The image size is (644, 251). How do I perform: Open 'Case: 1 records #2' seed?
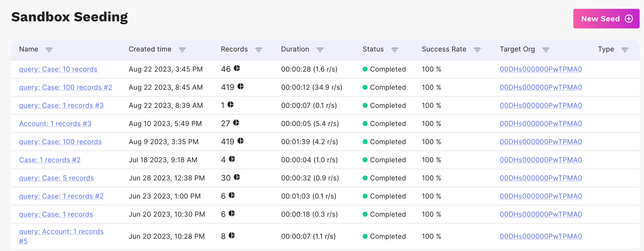50,160
